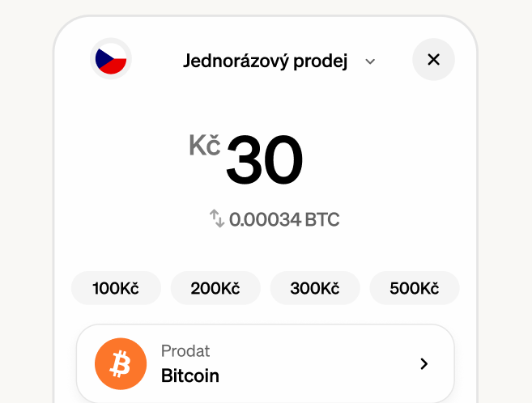Click the large 30 amount field
The width and height of the screenshot is (532, 403).
pyautogui.click(x=264, y=159)
